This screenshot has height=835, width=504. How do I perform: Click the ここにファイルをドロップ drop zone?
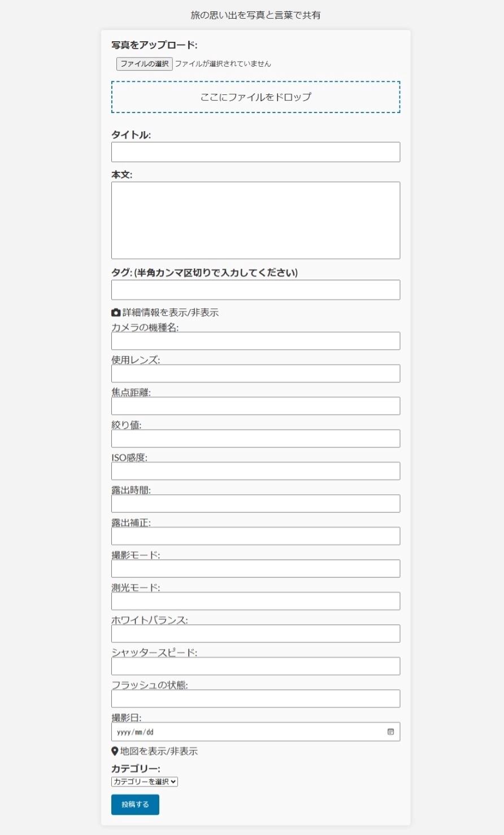tap(255, 97)
